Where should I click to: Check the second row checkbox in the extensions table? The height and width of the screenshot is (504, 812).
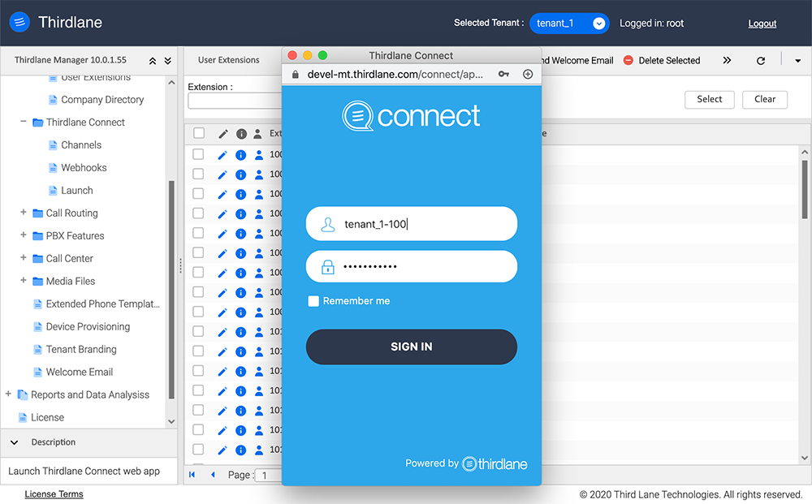pos(198,174)
